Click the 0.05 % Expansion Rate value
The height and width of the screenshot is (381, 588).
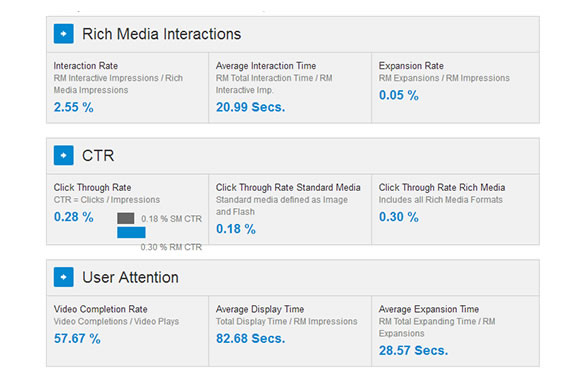pos(399,95)
